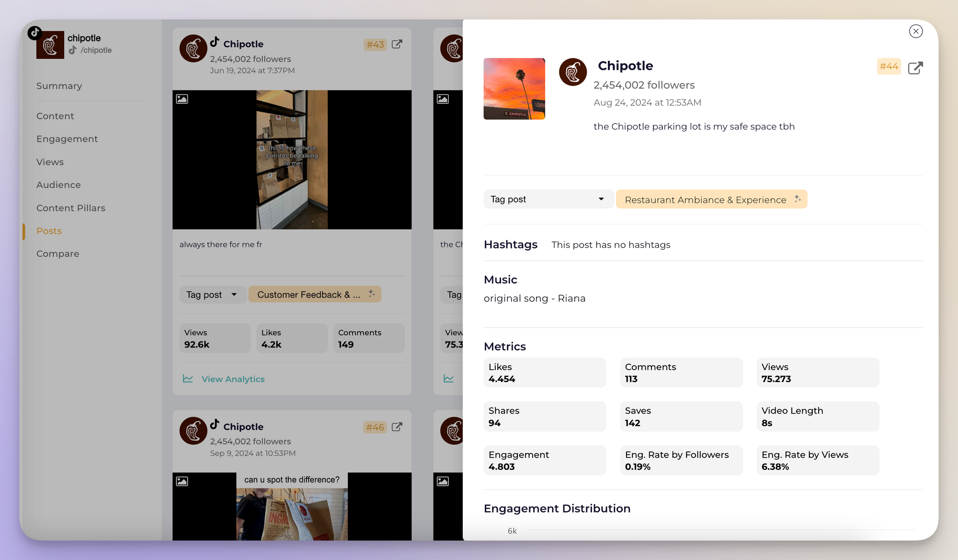The width and height of the screenshot is (958, 560).
Task: Open the Compare section
Action: point(57,254)
